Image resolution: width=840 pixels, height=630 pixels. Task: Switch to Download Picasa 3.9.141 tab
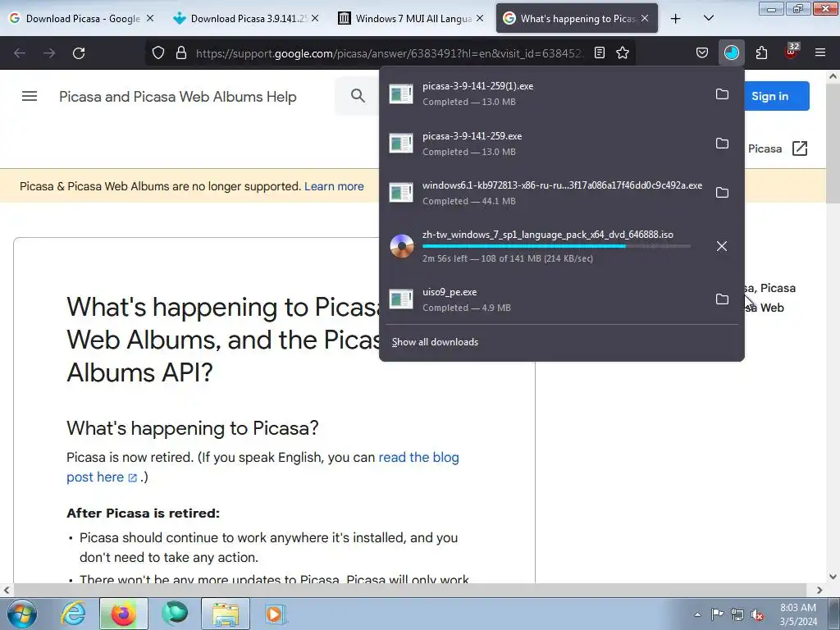click(246, 18)
